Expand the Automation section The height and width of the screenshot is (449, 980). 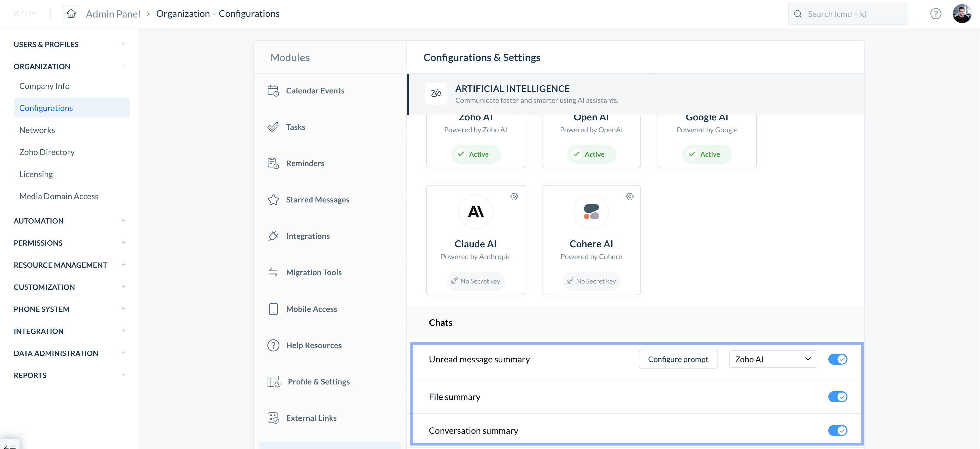[x=124, y=221]
